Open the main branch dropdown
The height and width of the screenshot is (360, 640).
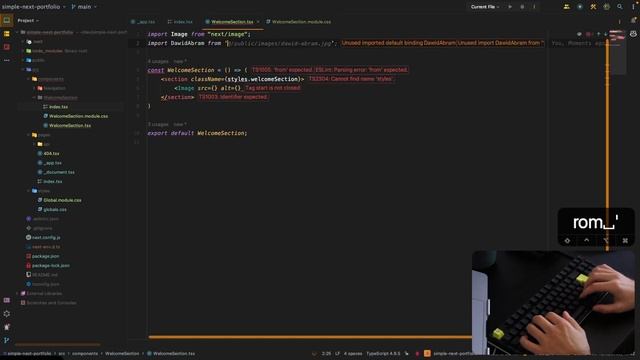(x=84, y=7)
